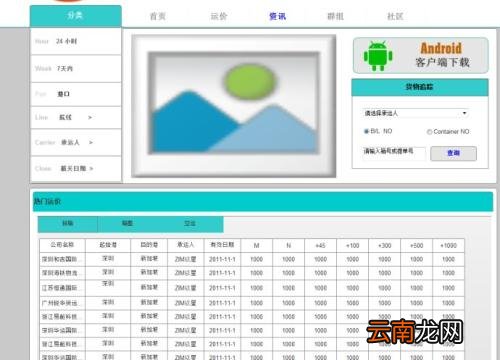The height and width of the screenshot is (360, 500).
Task: Click the 分类 category header
Action: coord(76,16)
